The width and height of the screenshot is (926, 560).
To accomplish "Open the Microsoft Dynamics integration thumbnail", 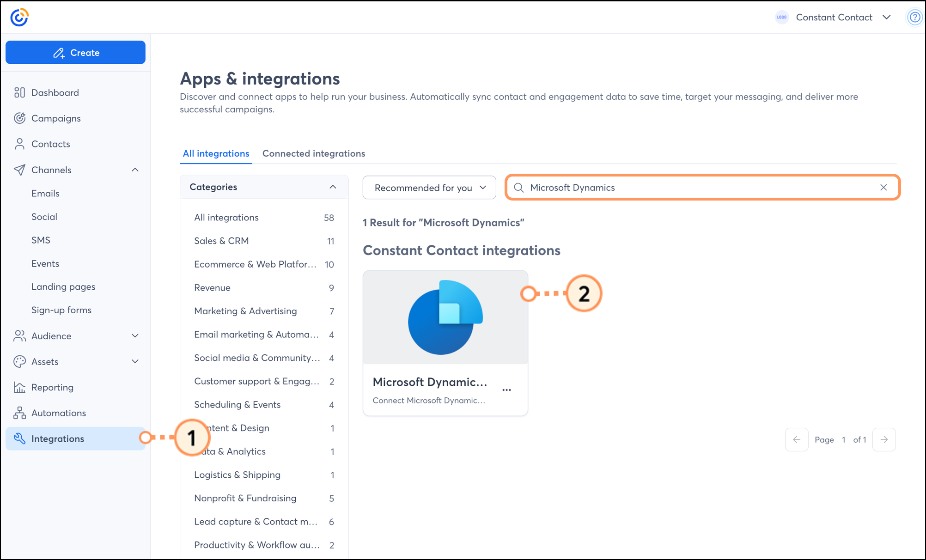I will (445, 318).
